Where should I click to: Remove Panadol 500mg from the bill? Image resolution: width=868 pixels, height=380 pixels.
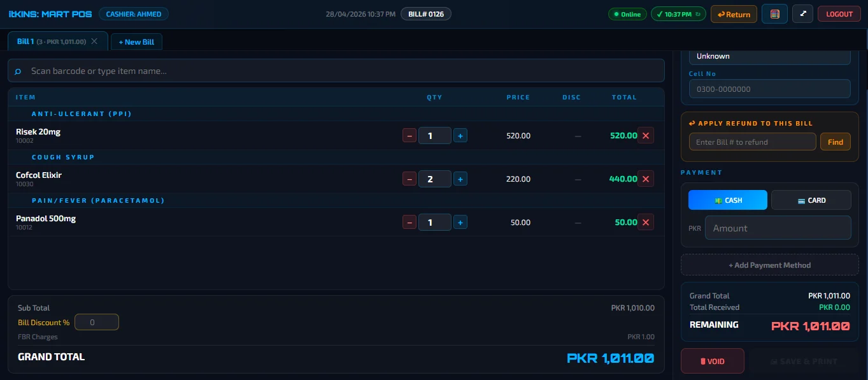click(646, 223)
